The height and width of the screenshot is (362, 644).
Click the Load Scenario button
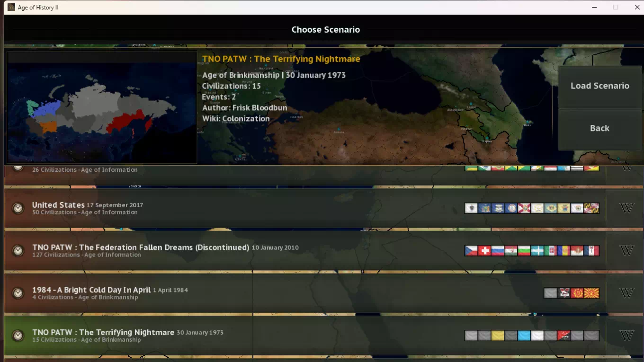coord(599,86)
